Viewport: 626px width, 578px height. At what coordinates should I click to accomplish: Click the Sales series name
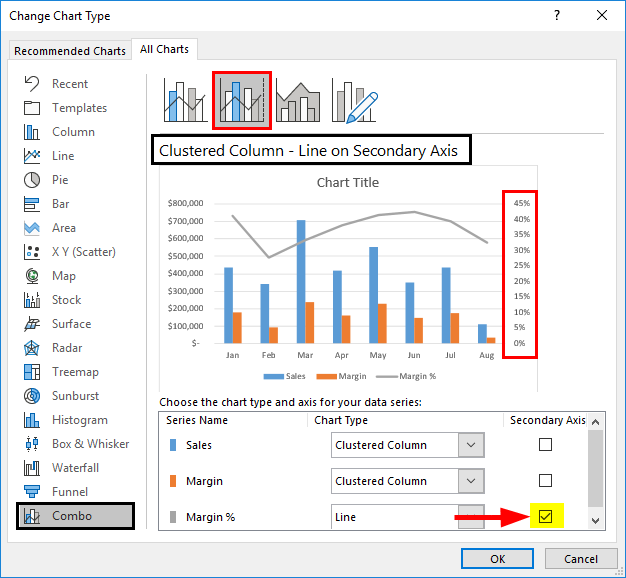(x=199, y=445)
